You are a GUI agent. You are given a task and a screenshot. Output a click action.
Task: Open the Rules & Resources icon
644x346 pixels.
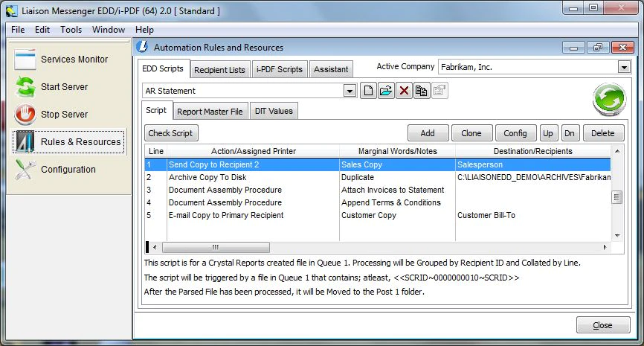click(x=25, y=142)
